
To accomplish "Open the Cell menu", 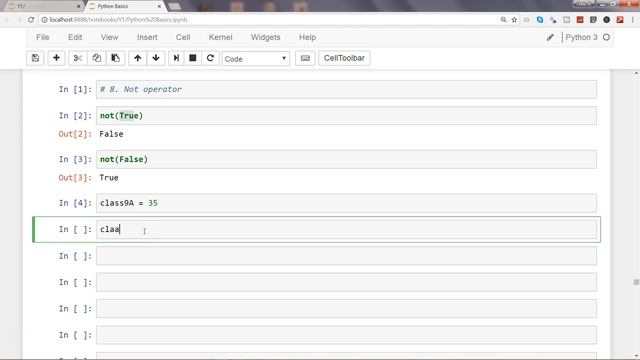I will tap(183, 37).
